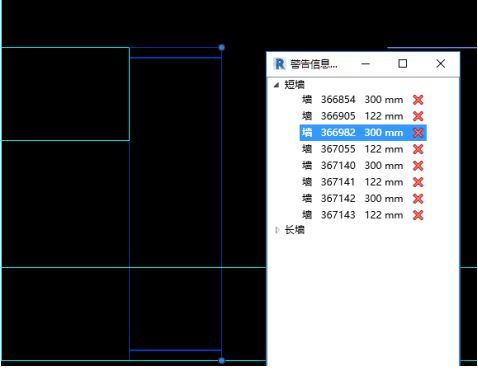Click the 长墙 group label

pyautogui.click(x=294, y=230)
